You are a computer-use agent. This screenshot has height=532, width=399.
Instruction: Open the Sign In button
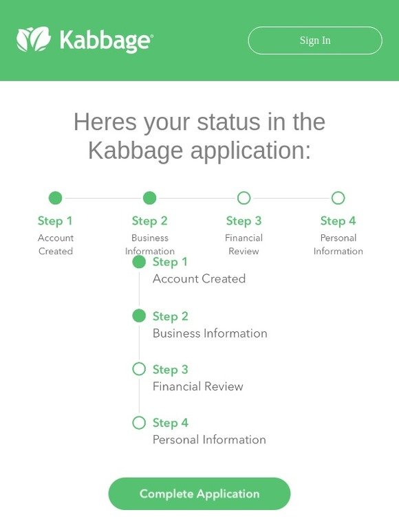coord(315,41)
